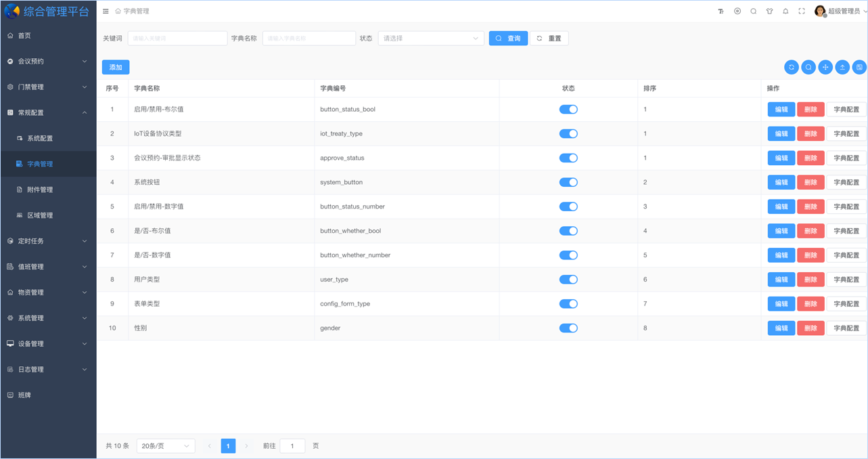Refresh table data with the blue refresh icon
The image size is (868, 459).
coord(791,67)
